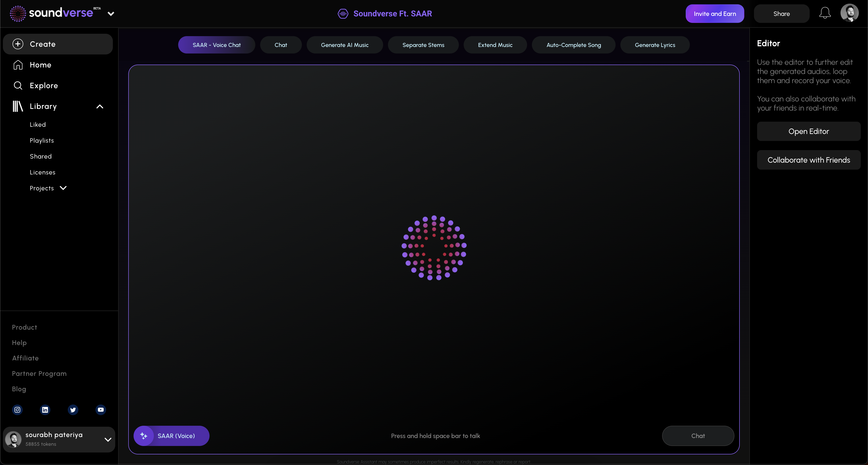Image resolution: width=868 pixels, height=465 pixels.
Task: Click the Open Editor button
Action: (x=808, y=131)
